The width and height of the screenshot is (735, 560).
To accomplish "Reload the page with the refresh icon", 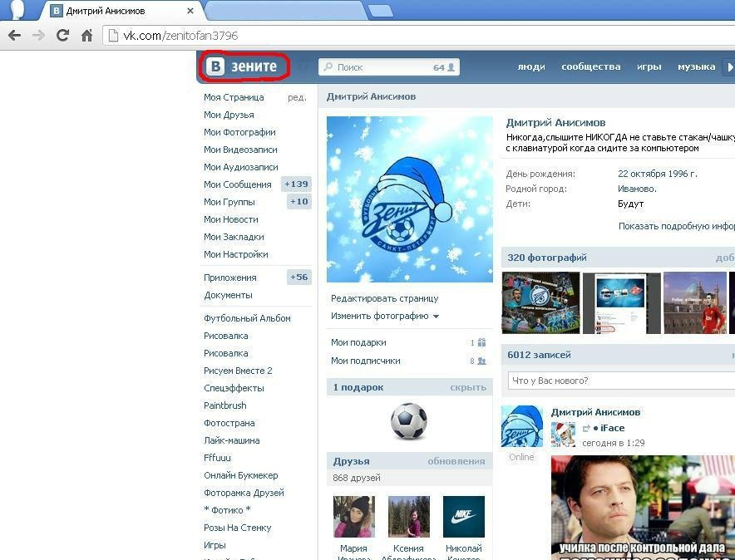I will pyautogui.click(x=62, y=37).
